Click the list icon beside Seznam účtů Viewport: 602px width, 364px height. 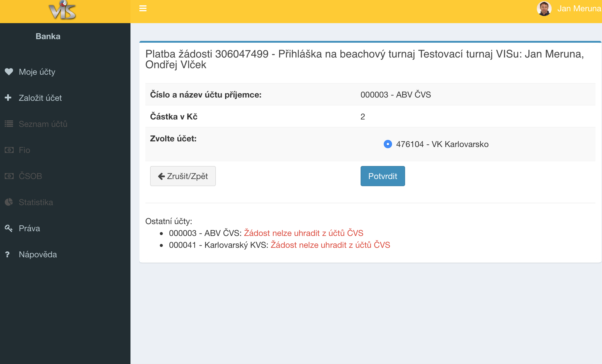9,124
